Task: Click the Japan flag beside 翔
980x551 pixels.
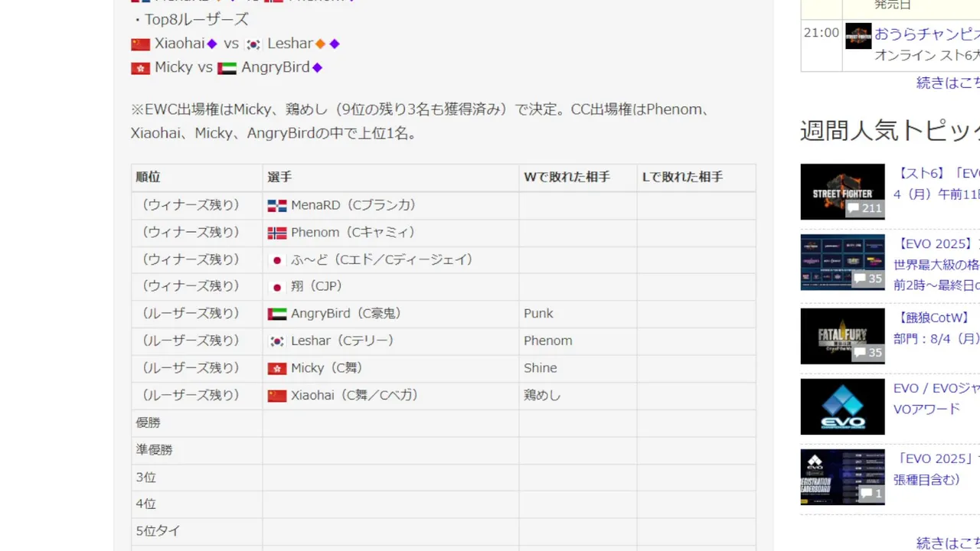Action: pyautogui.click(x=277, y=287)
